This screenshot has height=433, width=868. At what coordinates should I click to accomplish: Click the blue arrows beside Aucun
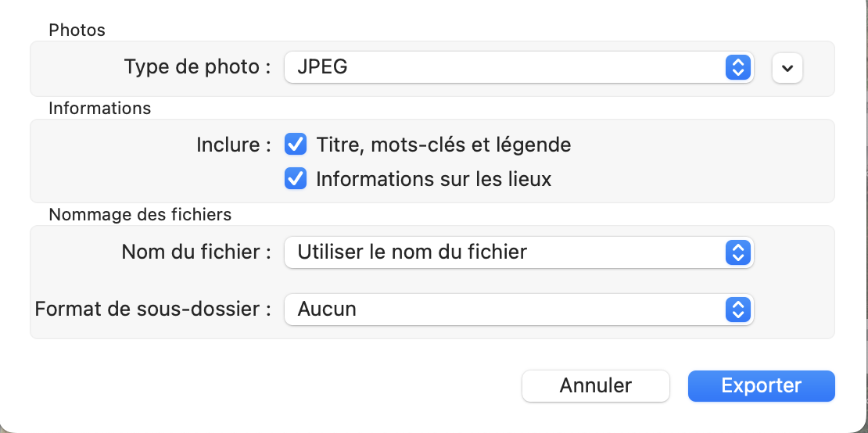click(737, 309)
